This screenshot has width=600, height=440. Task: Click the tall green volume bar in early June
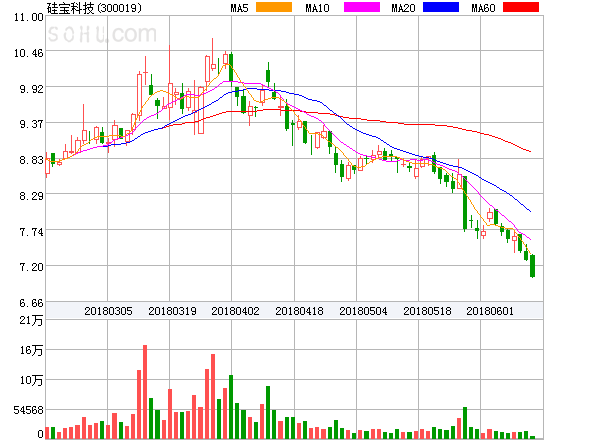tap(465, 423)
